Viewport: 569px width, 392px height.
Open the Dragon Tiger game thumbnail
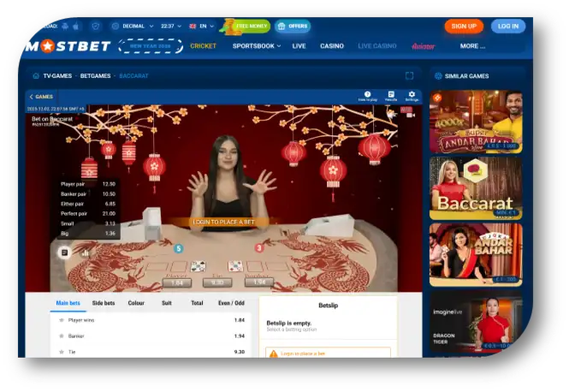(476, 322)
